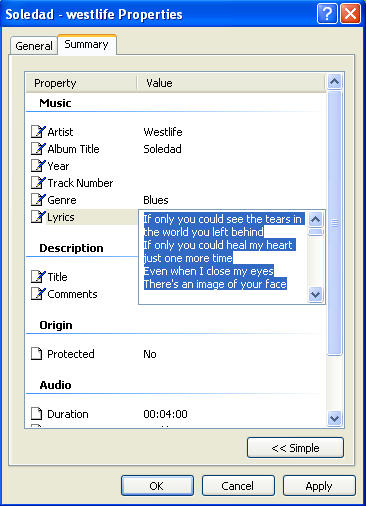Click the edit icon beside Artist
The image size is (366, 506).
click(x=38, y=132)
